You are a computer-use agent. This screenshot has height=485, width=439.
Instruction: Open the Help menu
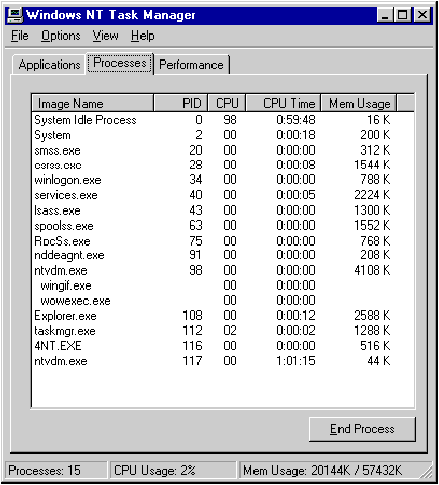[143, 36]
